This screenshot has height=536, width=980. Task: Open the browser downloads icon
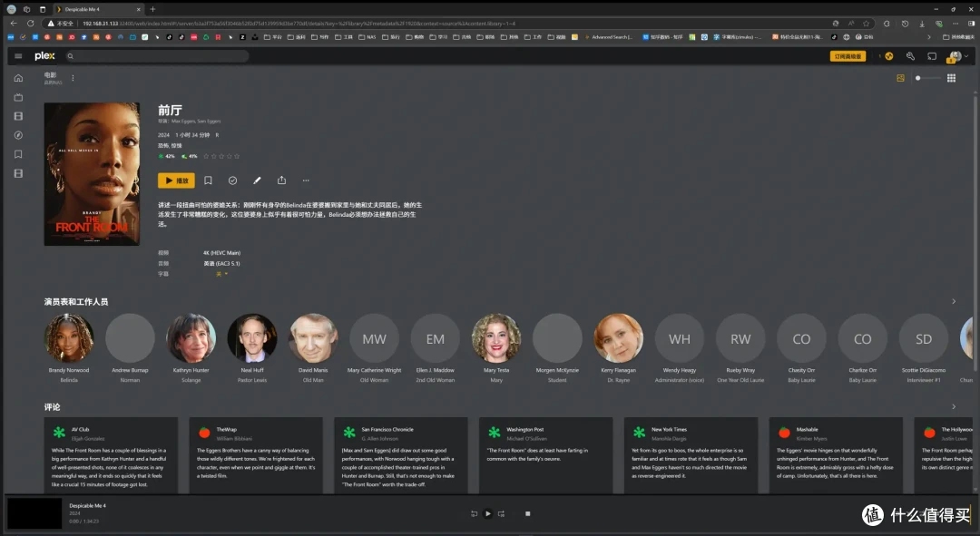922,23
